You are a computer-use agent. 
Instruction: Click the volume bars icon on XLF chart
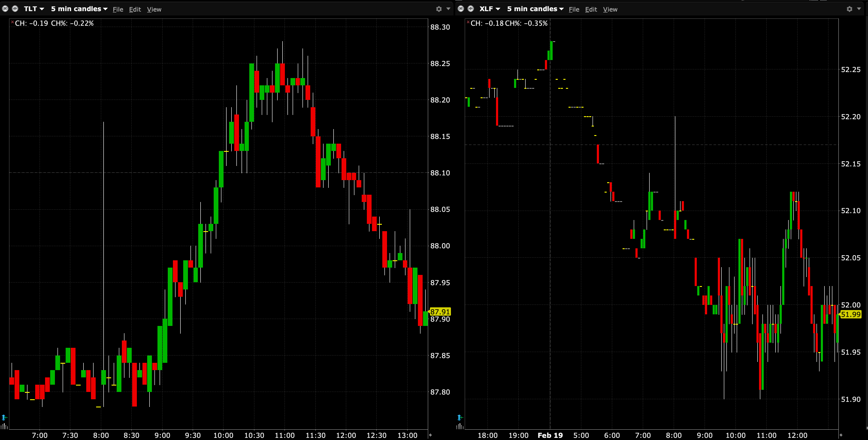click(460, 426)
